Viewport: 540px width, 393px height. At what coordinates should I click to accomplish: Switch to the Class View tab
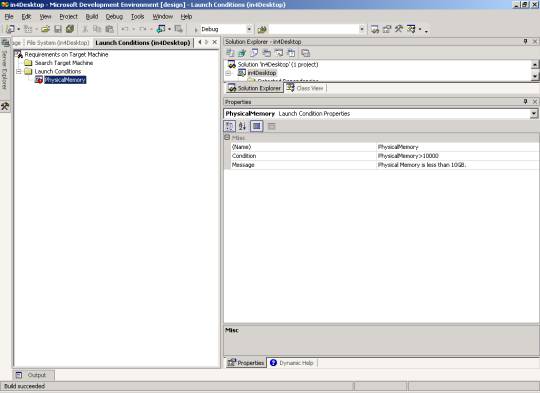tap(305, 88)
